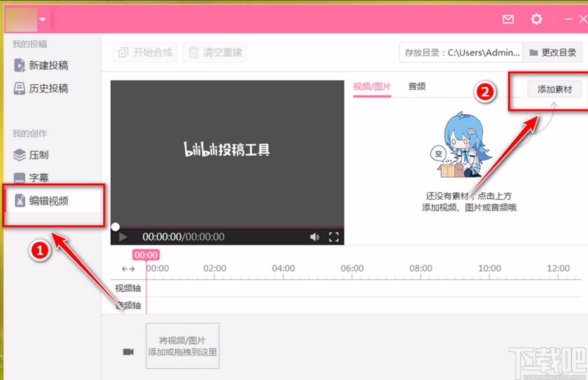
Task: Switch to the 音频 tab
Action: pyautogui.click(x=417, y=86)
